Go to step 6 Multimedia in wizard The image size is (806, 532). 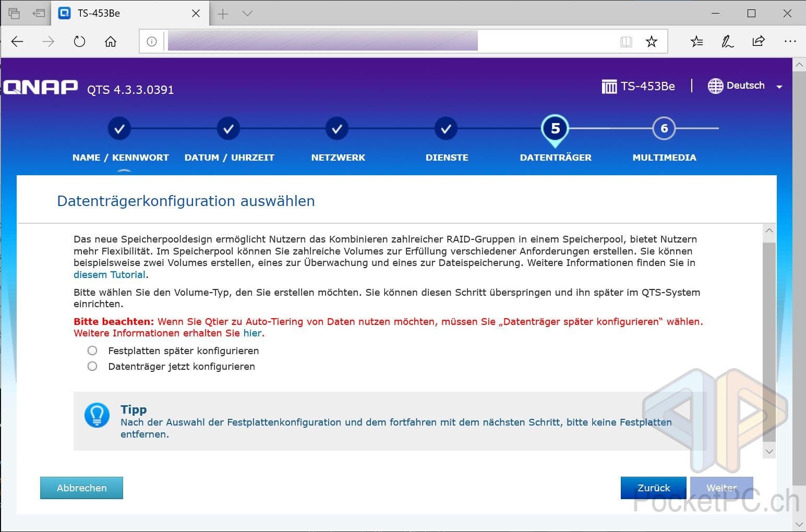pyautogui.click(x=664, y=129)
